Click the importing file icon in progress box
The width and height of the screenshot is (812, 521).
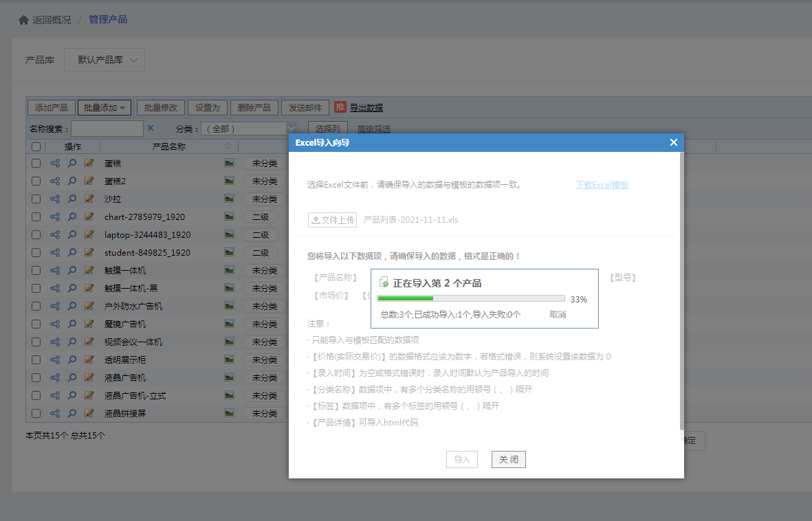[x=384, y=282]
